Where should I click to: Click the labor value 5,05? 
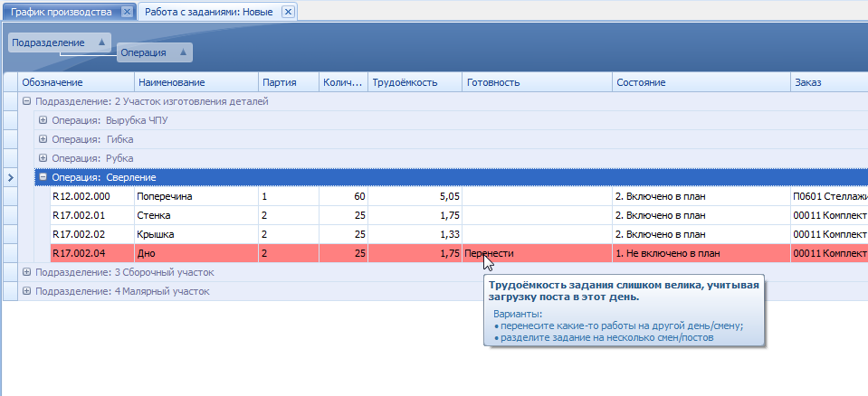click(415, 196)
